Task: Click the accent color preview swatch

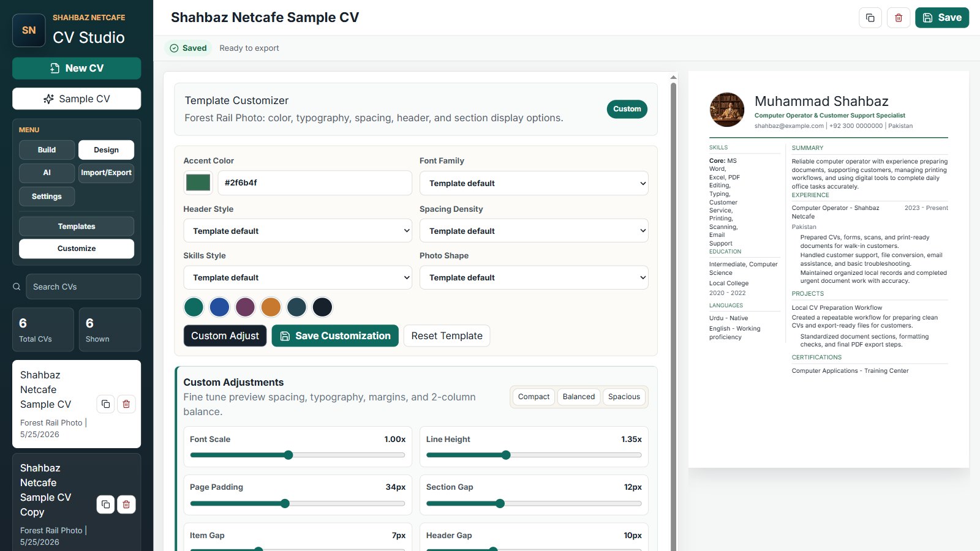Action: pyautogui.click(x=198, y=182)
